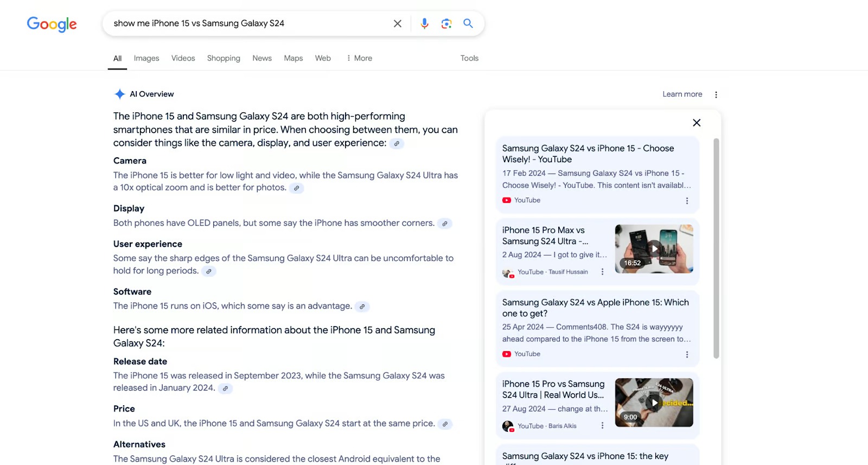The image size is (868, 465).
Task: Open the Tools search options
Action: [x=469, y=58]
